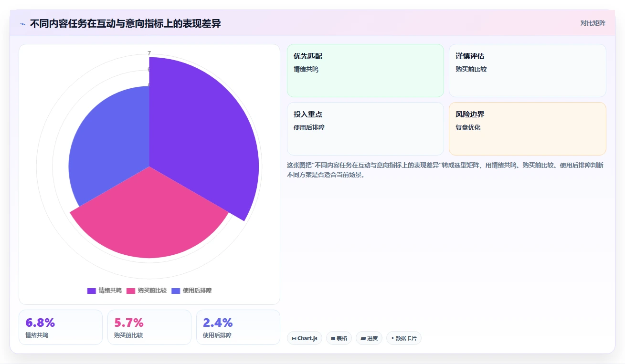Click the 5.7% 购买前比较 stat card
This screenshot has height=364, width=625.
tap(149, 327)
